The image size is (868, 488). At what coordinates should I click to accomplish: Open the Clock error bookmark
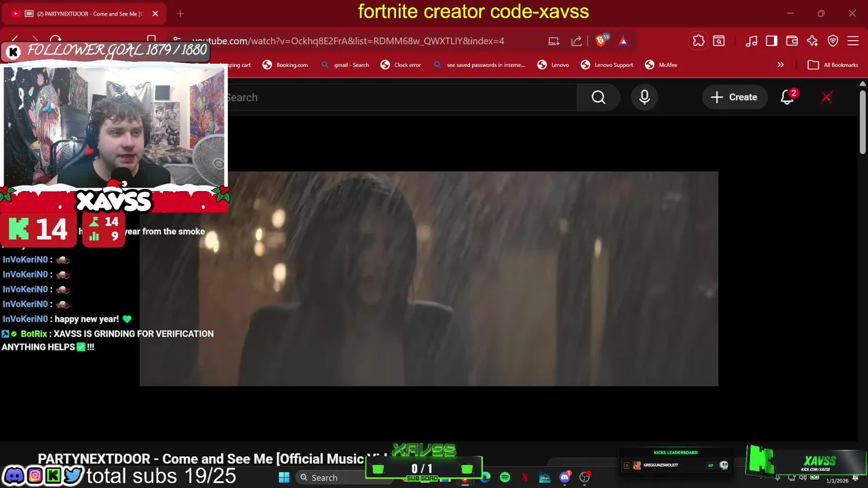click(401, 65)
